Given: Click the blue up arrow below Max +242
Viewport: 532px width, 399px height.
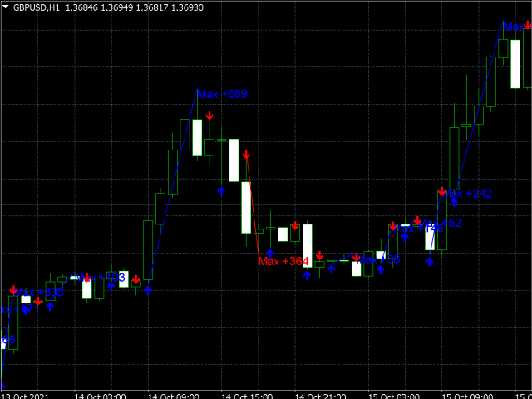Looking at the screenshot, I should coord(454,203).
